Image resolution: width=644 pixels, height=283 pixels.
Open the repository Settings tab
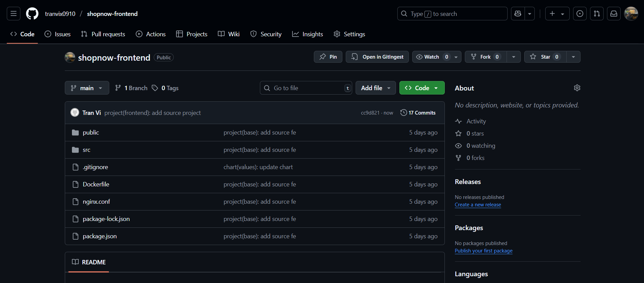349,34
